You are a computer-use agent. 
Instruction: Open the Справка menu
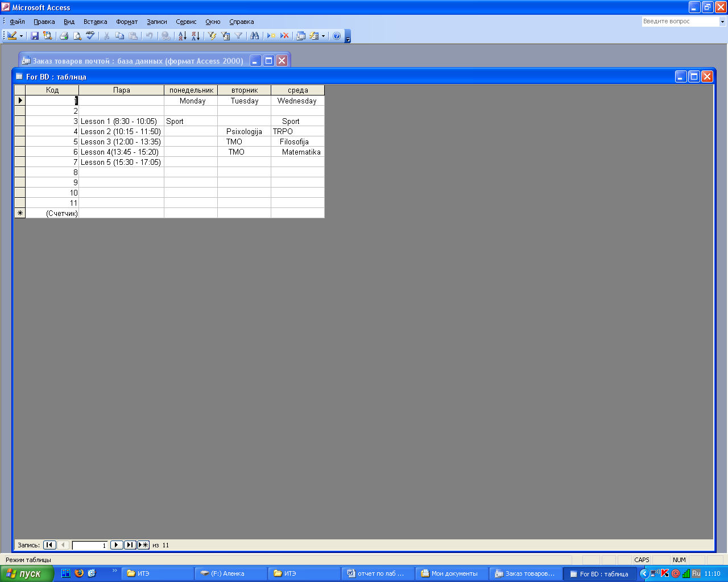point(241,22)
